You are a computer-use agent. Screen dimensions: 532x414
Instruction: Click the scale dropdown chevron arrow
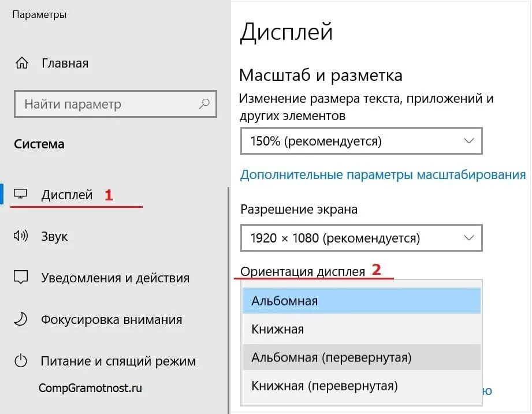(469, 141)
